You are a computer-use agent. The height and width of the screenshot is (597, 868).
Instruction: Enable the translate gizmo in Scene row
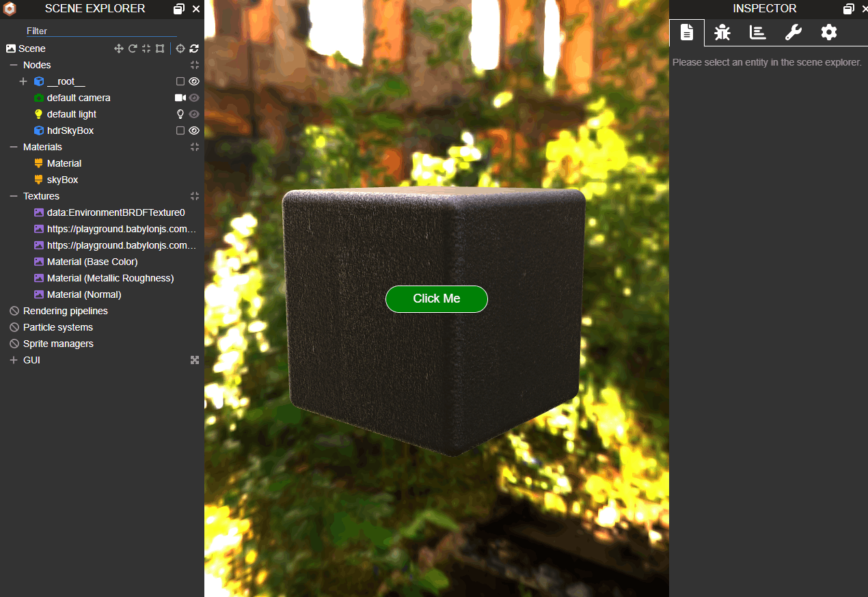118,48
